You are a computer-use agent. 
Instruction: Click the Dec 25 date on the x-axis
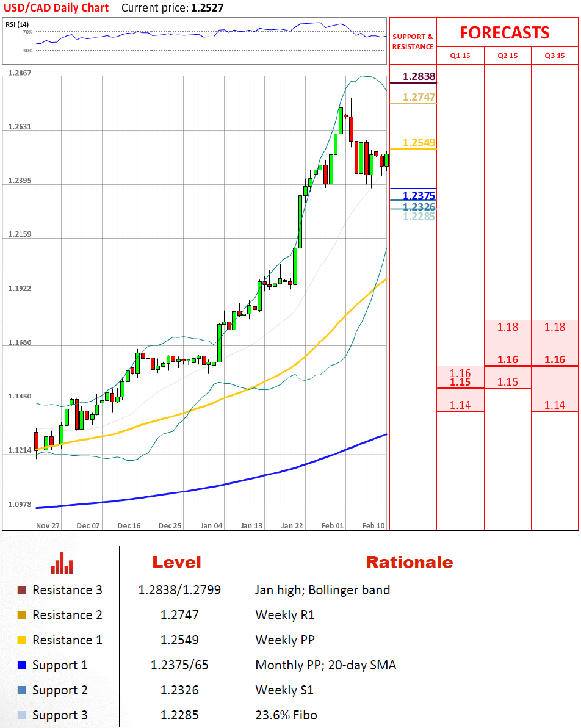pyautogui.click(x=170, y=525)
